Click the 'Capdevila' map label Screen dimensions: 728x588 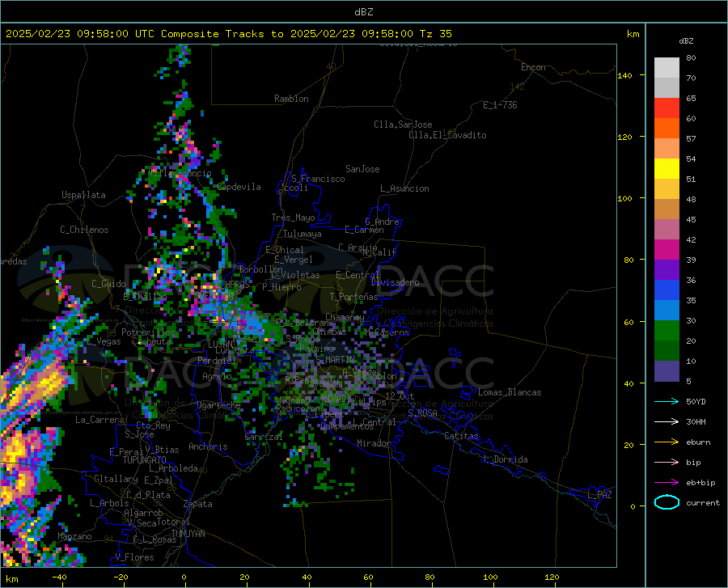click(239, 187)
